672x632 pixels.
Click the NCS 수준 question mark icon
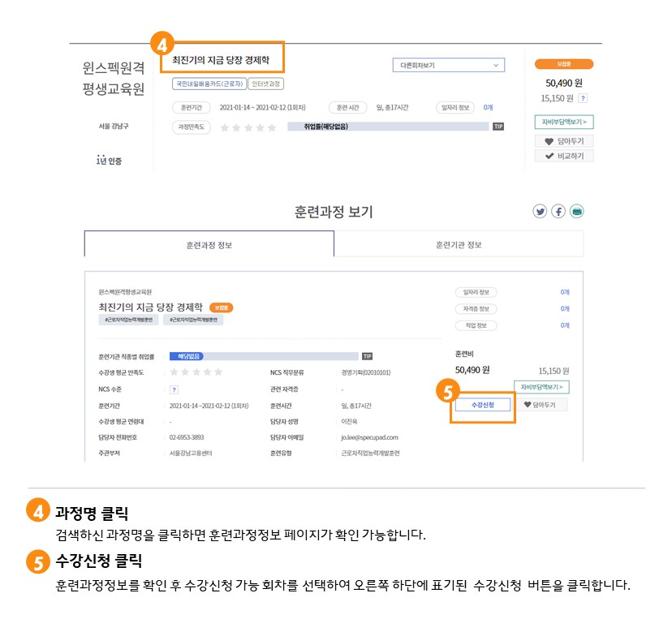click(174, 389)
